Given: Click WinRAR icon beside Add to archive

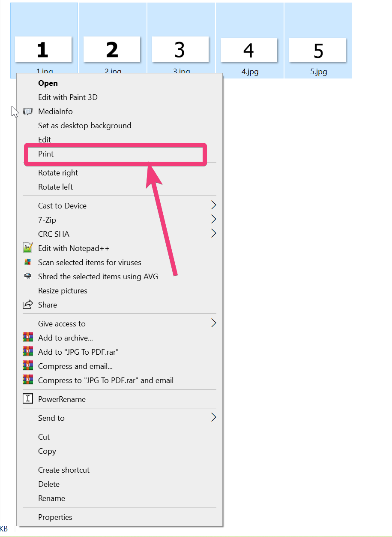Looking at the screenshot, I should tap(27, 338).
